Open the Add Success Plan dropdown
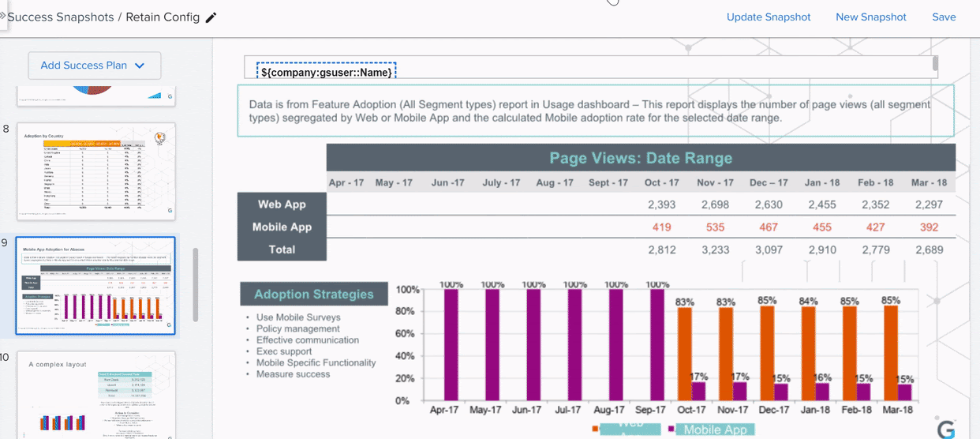Screen dimensions: 980x439 94,66
